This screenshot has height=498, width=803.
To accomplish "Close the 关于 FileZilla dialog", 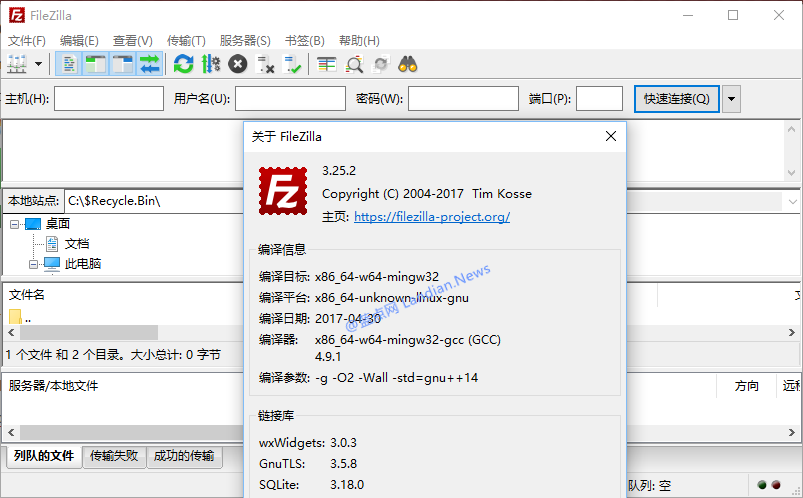I will pos(610,136).
